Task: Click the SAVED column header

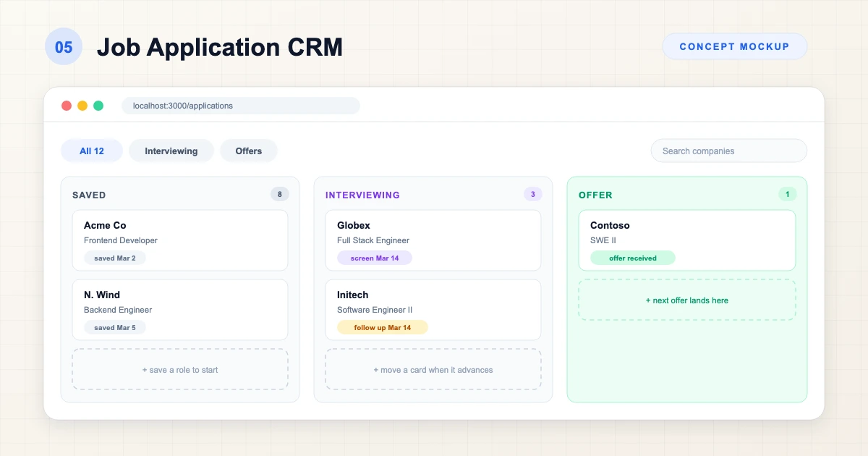Action: tap(89, 195)
